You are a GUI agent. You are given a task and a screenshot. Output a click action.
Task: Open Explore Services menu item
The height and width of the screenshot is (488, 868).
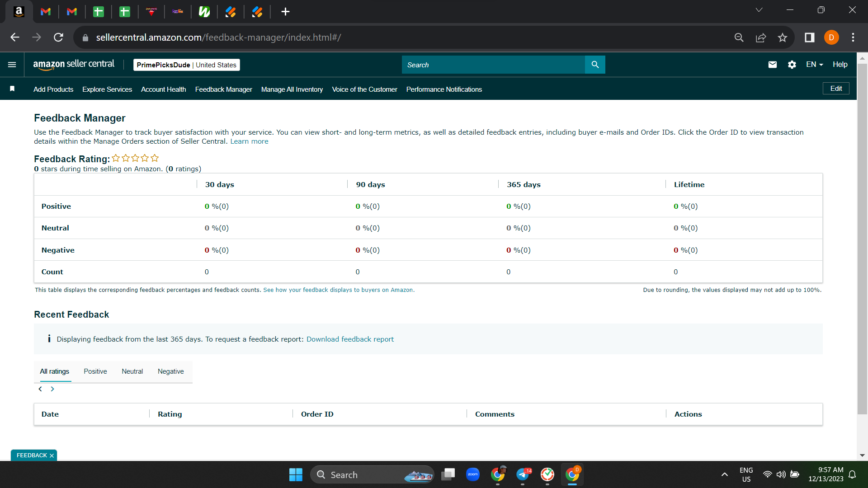coord(107,89)
